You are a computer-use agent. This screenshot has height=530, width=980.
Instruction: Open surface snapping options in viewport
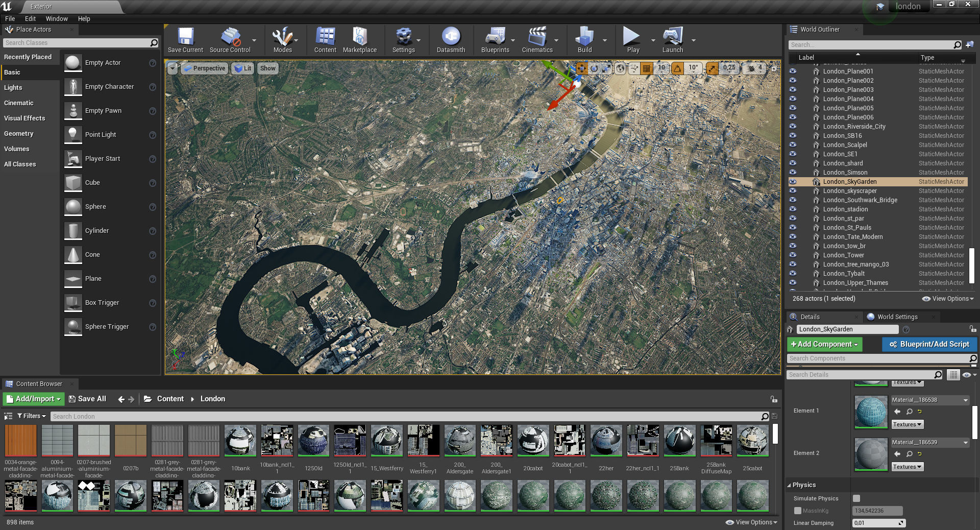click(634, 68)
